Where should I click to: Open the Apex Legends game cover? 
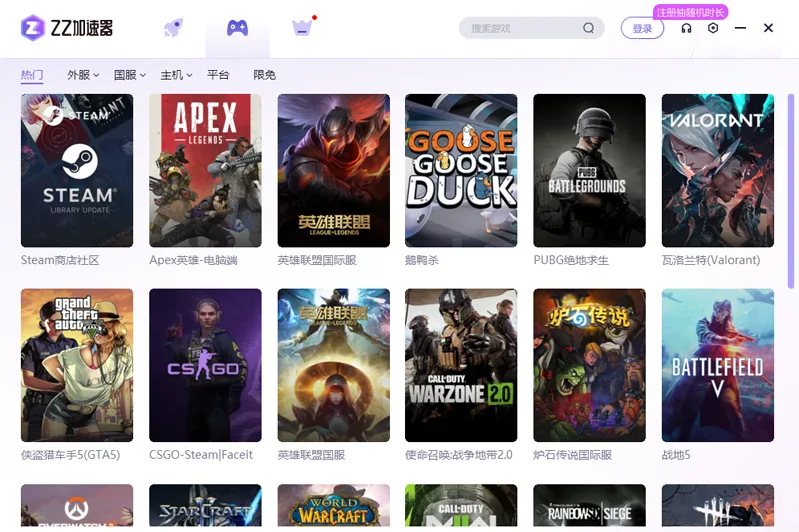tap(205, 170)
